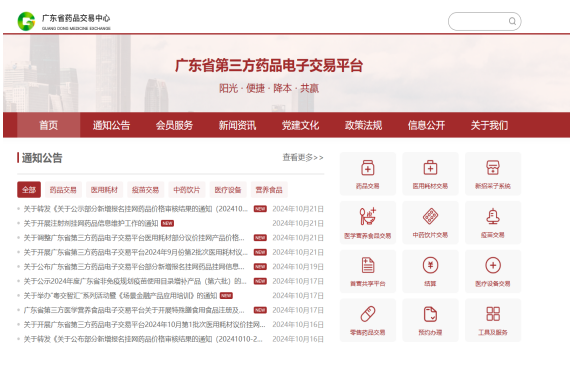Open the 预约办理 document icon
The image size is (572, 368).
pos(430,314)
